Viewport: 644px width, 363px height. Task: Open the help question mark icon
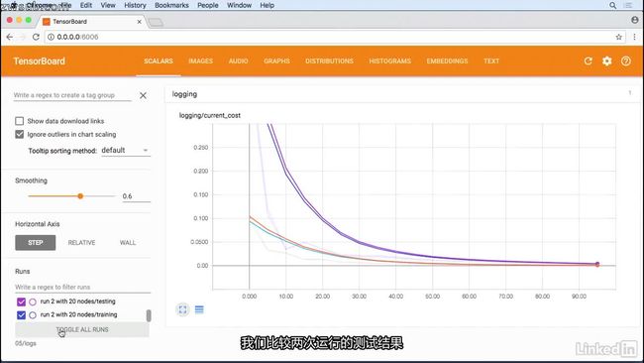point(626,60)
